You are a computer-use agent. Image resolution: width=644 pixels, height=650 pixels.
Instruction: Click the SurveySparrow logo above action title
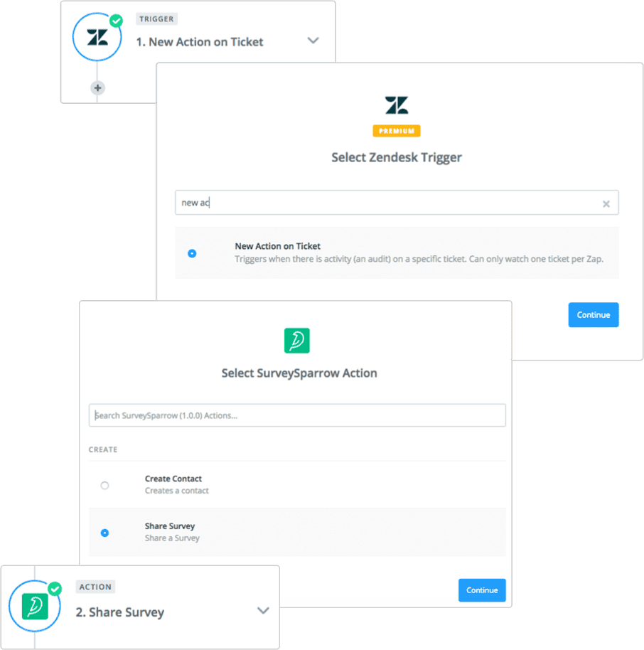pyautogui.click(x=296, y=341)
